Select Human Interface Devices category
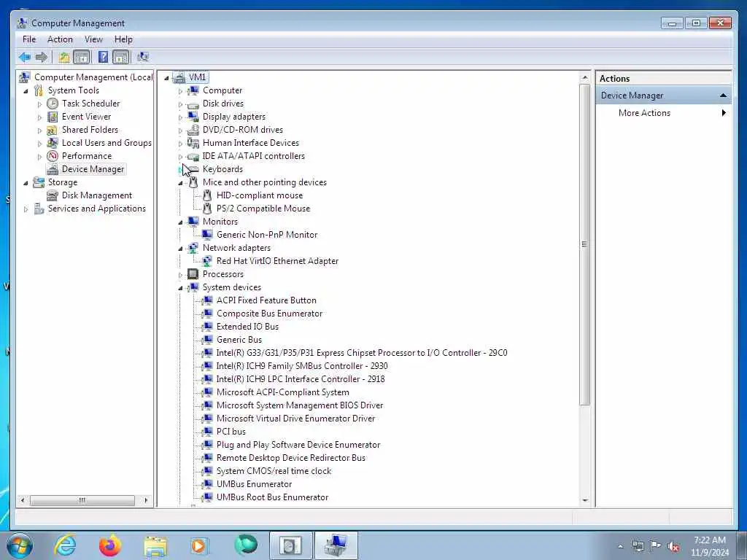This screenshot has height=560, width=747. [251, 143]
